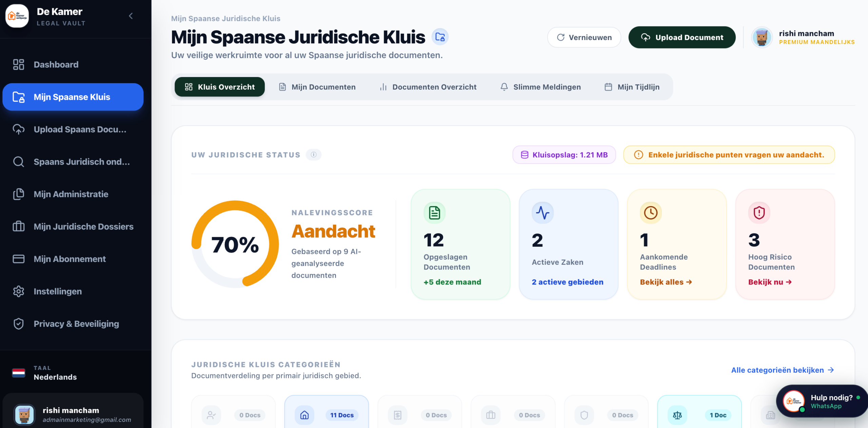Click the shield icon beside Privacy & Beveiliging
Screen dimensions: 868x428
pyautogui.click(x=19, y=324)
